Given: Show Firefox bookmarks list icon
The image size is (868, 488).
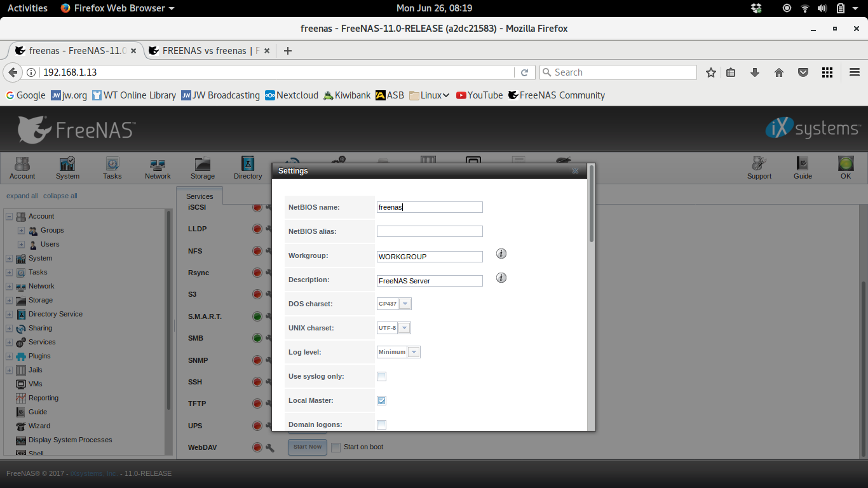Looking at the screenshot, I should click(x=731, y=72).
